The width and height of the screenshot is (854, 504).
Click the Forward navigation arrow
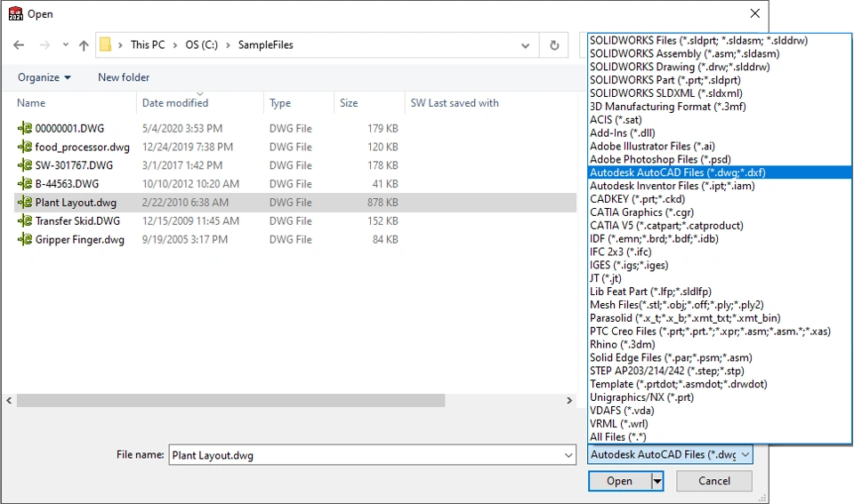[44, 45]
